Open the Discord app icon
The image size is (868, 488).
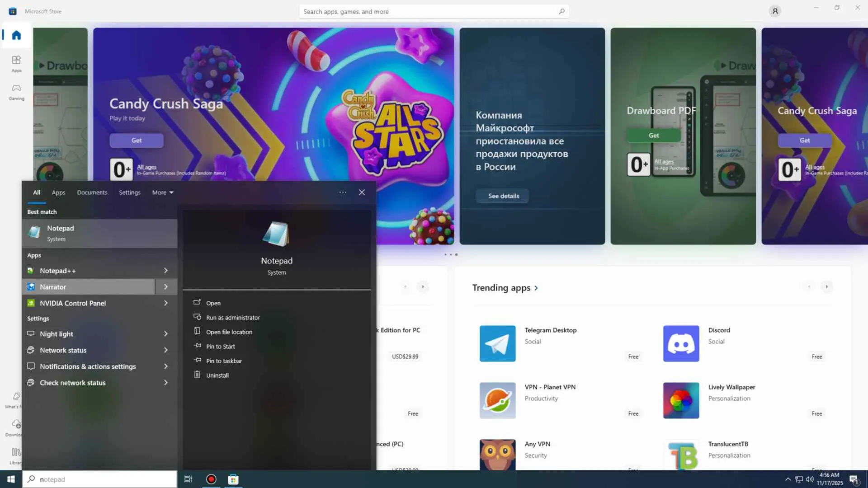681,343
